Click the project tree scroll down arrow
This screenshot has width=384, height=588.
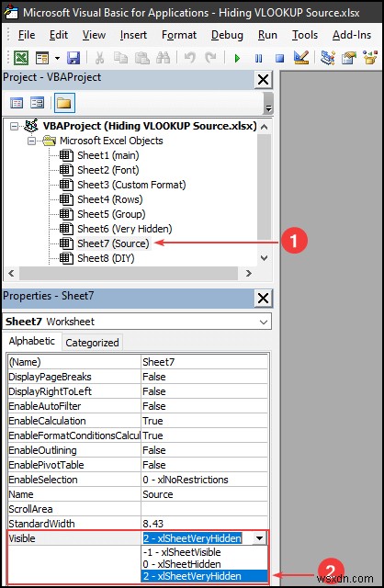pos(264,258)
